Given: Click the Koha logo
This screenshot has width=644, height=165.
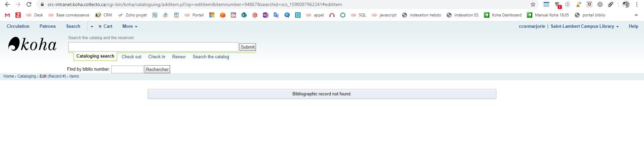Looking at the screenshot, I should point(32,45).
